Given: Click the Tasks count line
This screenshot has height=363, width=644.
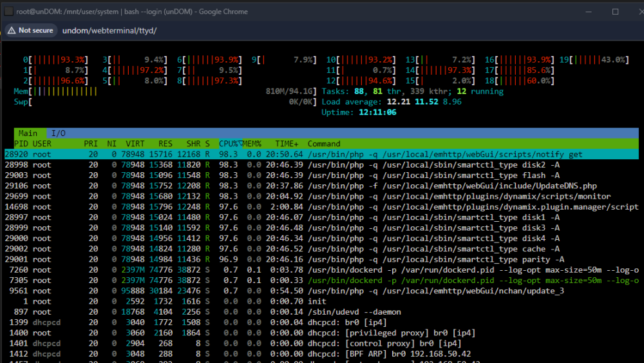Looking at the screenshot, I should 412,92.
